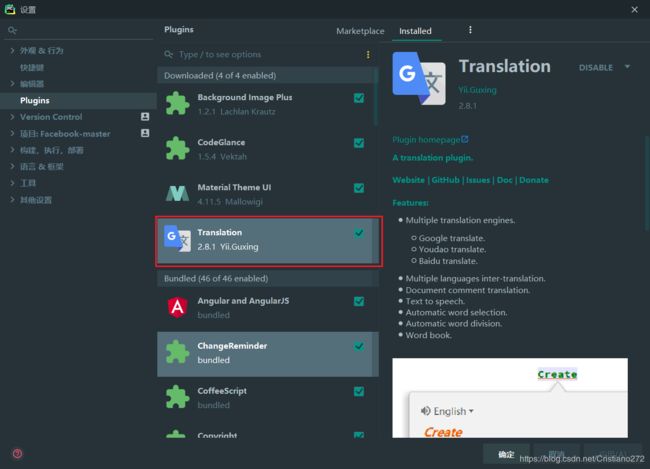Open the Yii.Guxing author link

point(477,90)
